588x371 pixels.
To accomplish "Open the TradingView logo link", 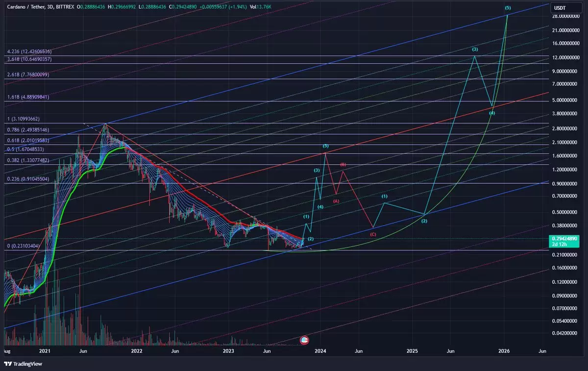I will [23, 364].
